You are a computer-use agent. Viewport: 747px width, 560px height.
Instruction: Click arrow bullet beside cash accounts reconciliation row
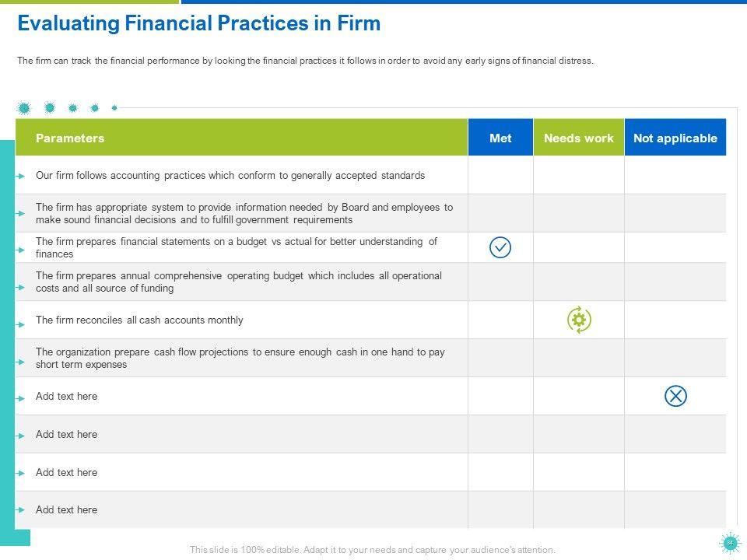21,320
